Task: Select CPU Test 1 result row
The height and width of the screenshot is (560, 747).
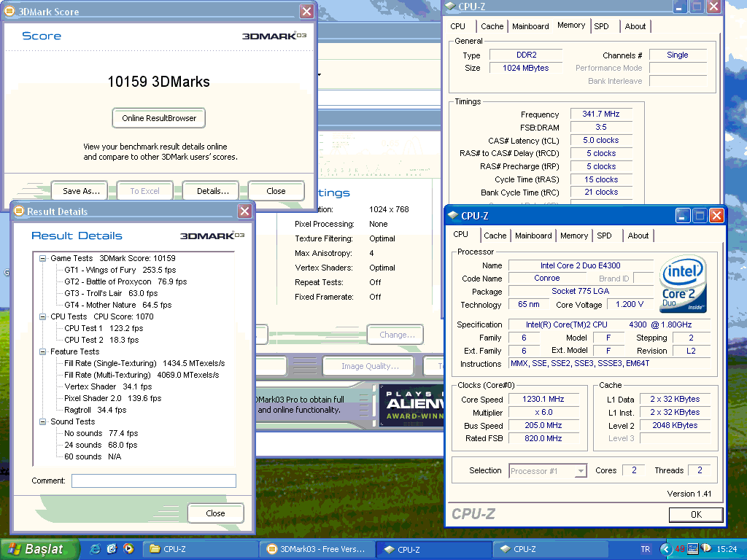Action: tap(104, 329)
